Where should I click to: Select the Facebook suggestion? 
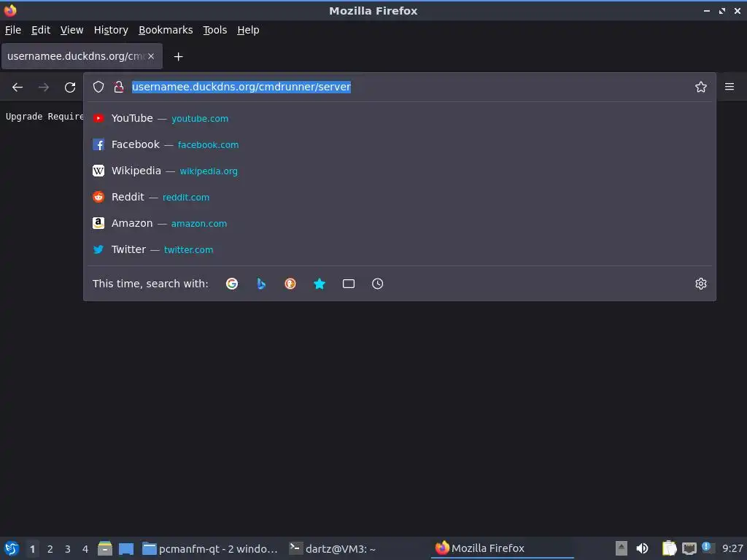coord(399,144)
